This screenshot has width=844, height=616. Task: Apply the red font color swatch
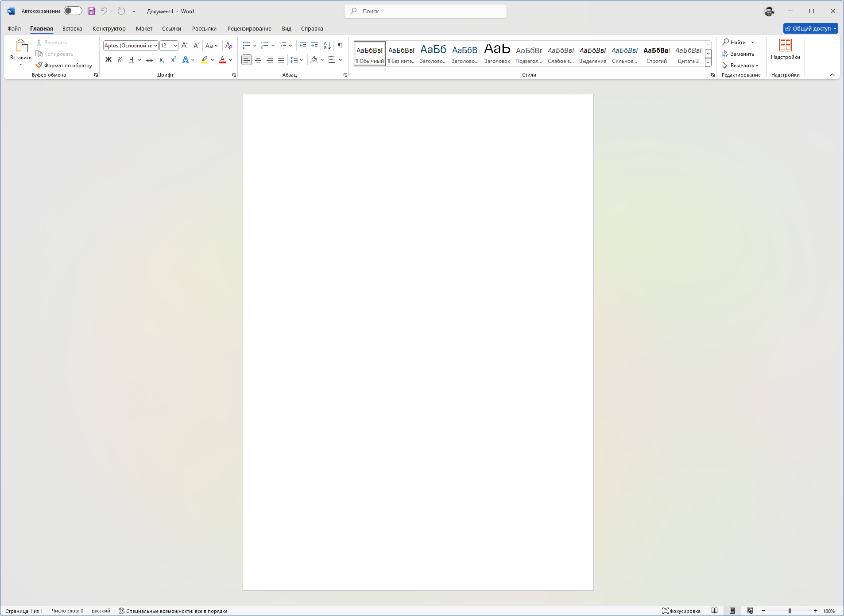(222, 60)
